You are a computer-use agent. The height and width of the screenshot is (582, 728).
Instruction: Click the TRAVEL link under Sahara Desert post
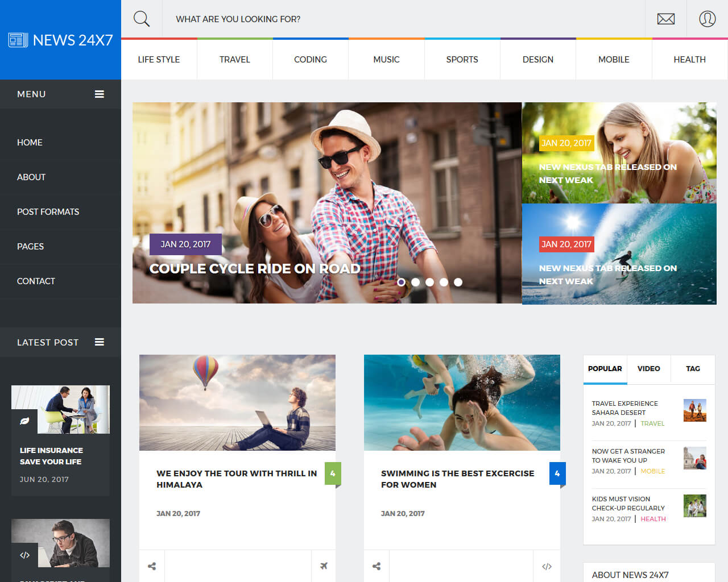652,423
